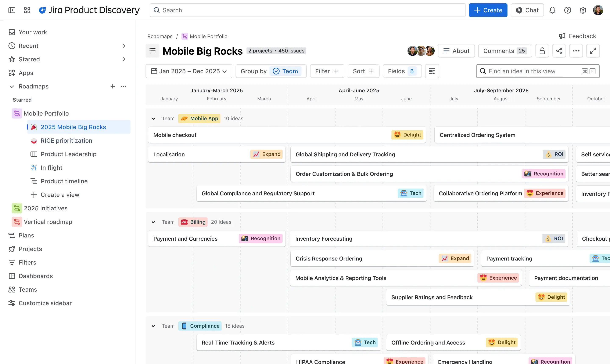Open the help question mark icon
610x364 pixels.
[x=567, y=10]
